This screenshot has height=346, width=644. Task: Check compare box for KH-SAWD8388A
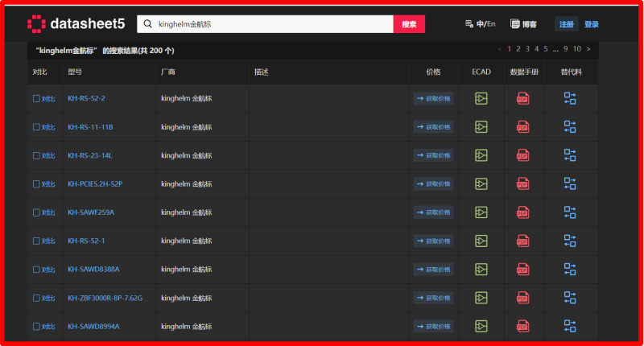[x=36, y=270]
